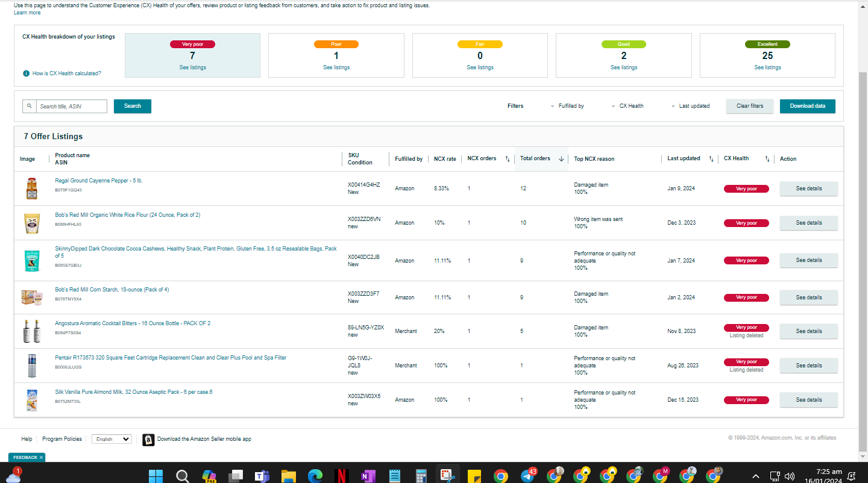Image resolution: width=868 pixels, height=483 pixels.
Task: Open the volume control in system tray
Action: click(789, 476)
